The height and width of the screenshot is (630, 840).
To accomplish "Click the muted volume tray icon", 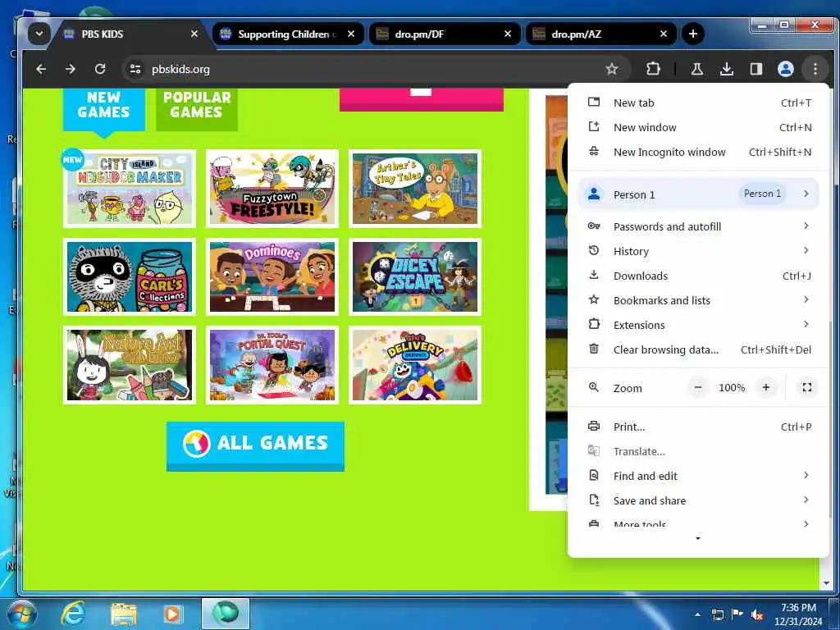I will pyautogui.click(x=757, y=615).
